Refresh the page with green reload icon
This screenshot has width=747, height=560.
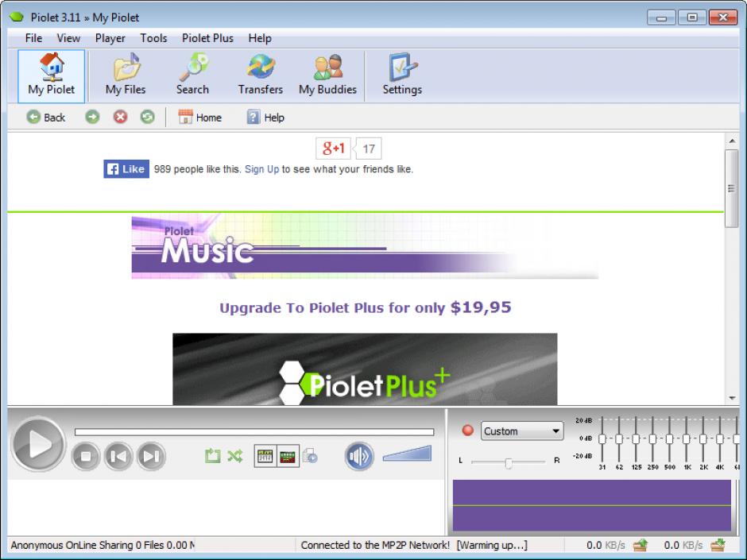pyautogui.click(x=148, y=117)
